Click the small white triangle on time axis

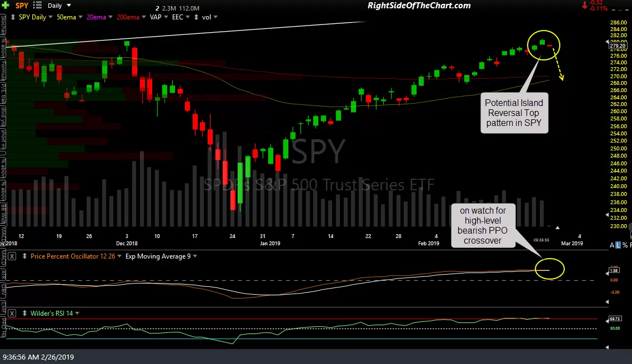[558, 228]
